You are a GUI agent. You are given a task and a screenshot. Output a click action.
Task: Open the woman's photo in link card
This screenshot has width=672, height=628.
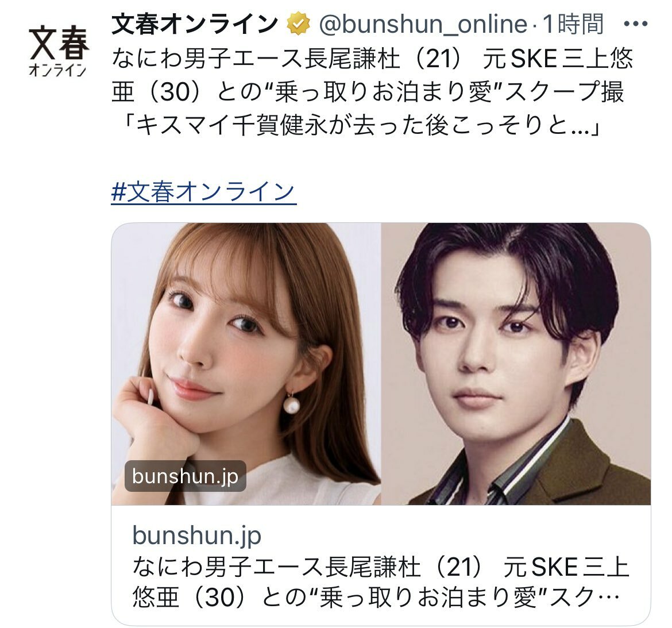[246, 364]
